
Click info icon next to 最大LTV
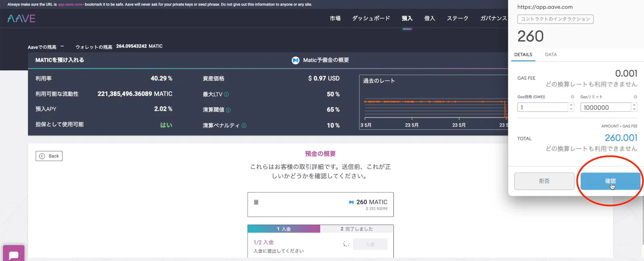click(226, 95)
